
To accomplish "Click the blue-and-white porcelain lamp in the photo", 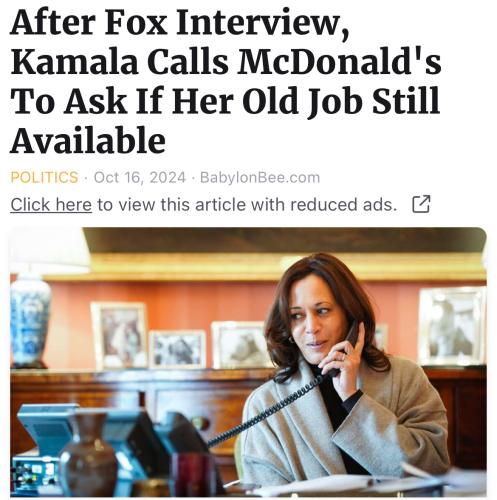I will [x=30, y=322].
